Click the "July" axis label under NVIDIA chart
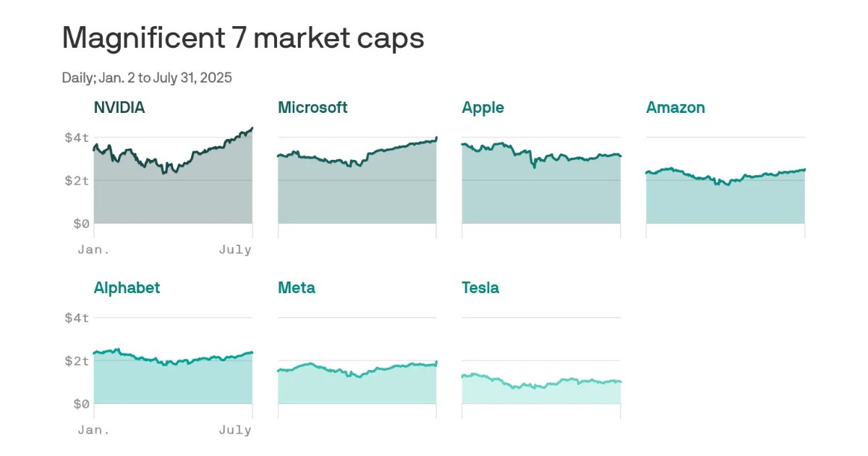The image size is (868, 456). point(235,250)
